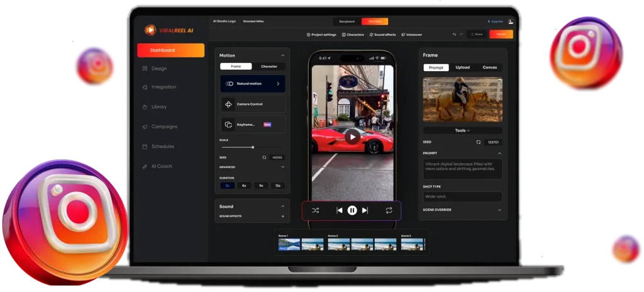Screen dimensions: 644x292
Task: Select the Frame tab in Motion
Action: (x=236, y=66)
